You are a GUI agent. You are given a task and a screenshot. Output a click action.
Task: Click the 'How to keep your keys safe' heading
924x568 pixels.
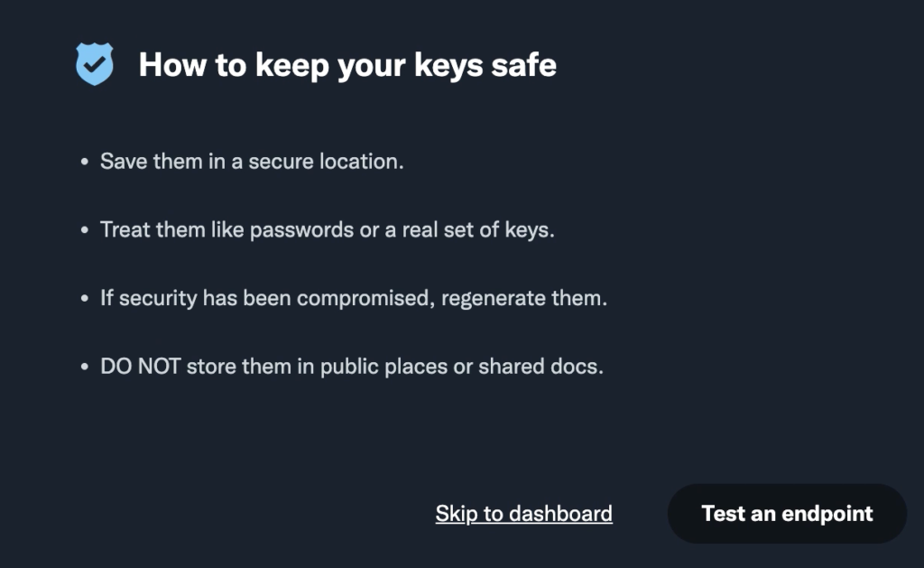point(347,64)
